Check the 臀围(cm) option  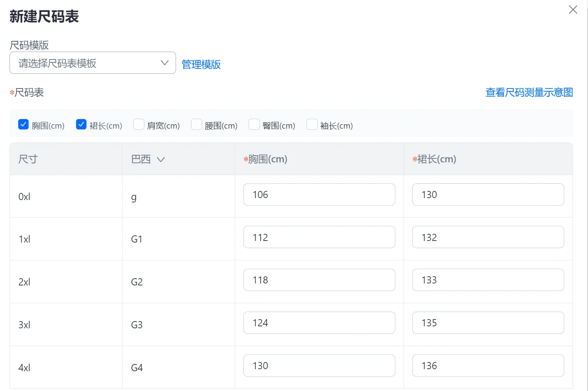tap(254, 125)
